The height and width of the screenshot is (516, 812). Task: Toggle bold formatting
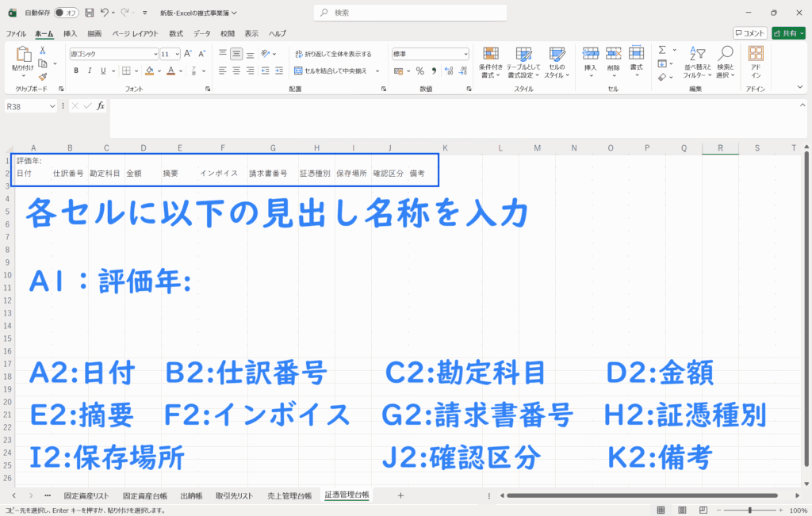(x=76, y=71)
